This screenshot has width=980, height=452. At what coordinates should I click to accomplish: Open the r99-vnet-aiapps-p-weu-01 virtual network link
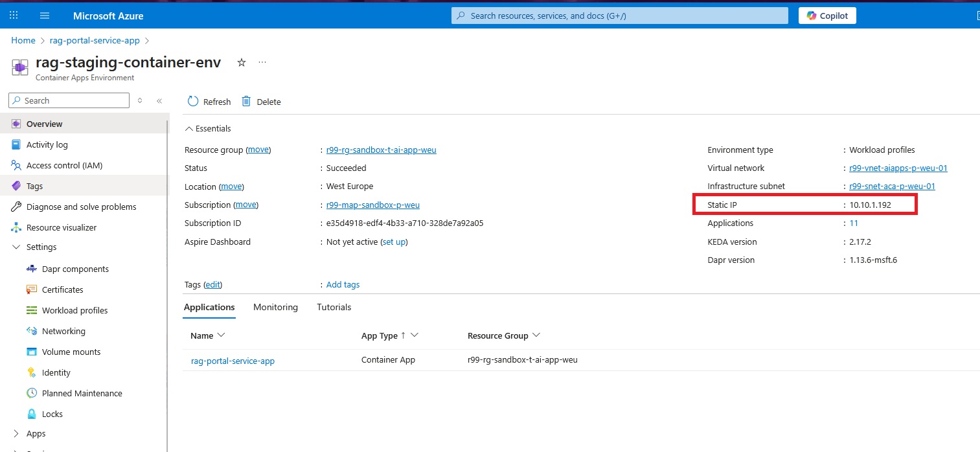click(x=898, y=168)
